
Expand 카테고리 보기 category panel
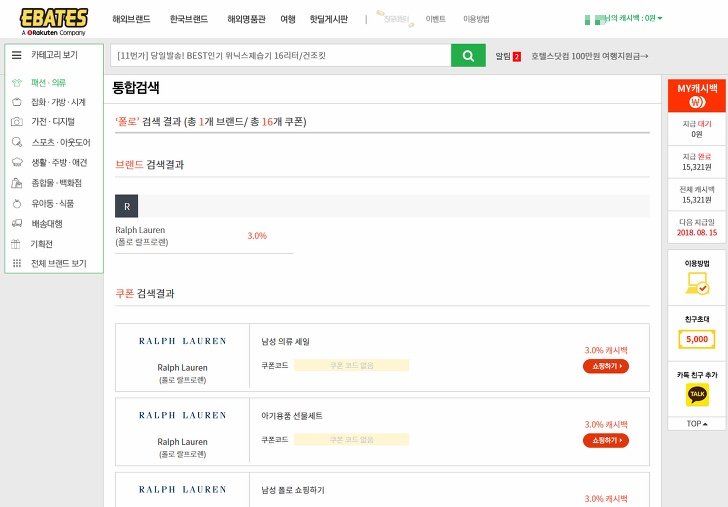click(x=54, y=55)
